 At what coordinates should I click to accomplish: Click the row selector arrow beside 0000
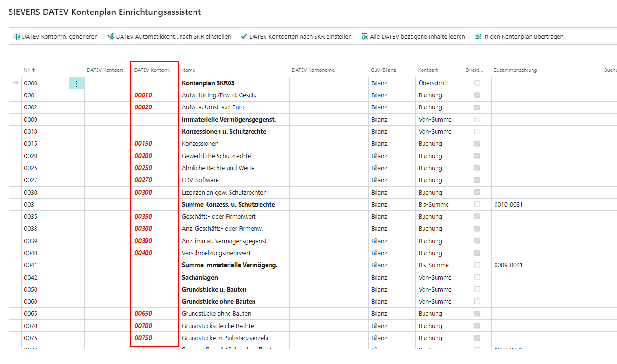(15, 83)
